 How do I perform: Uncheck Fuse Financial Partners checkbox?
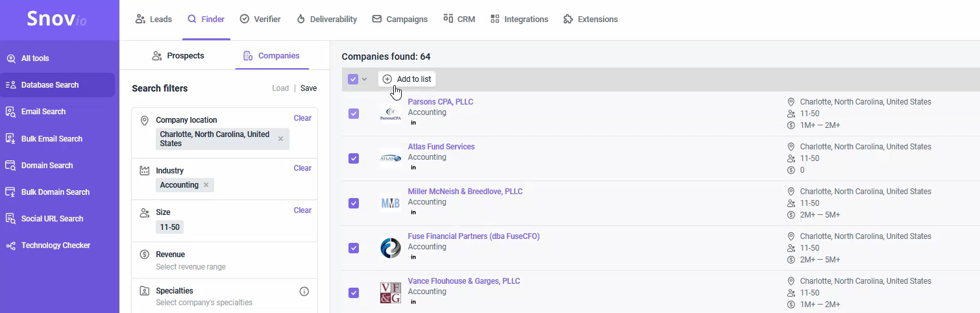(354, 248)
